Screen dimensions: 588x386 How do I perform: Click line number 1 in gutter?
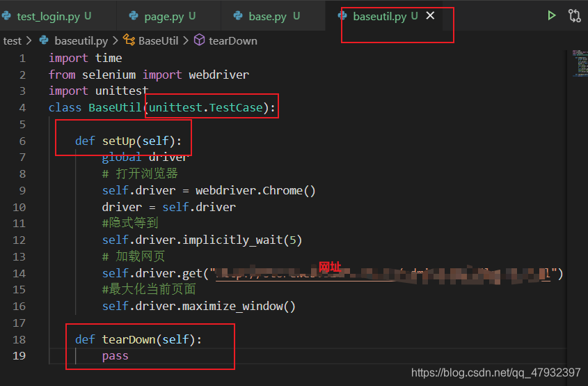[22, 59]
